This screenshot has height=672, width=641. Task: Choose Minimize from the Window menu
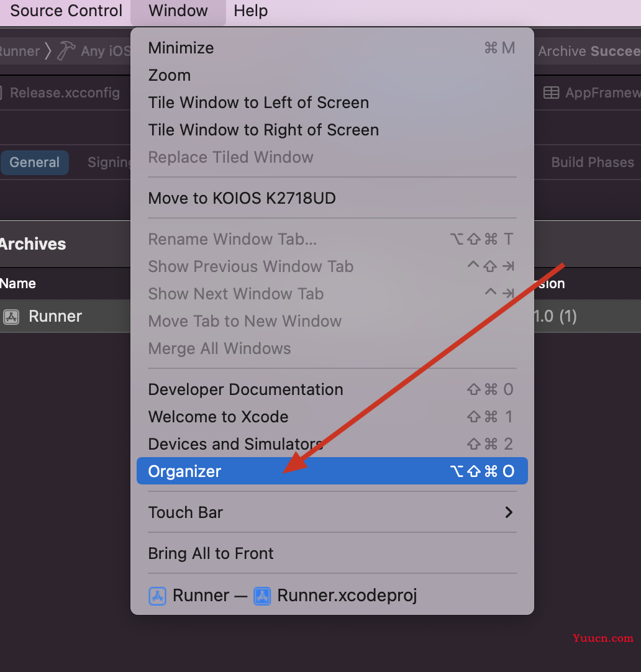click(x=332, y=48)
